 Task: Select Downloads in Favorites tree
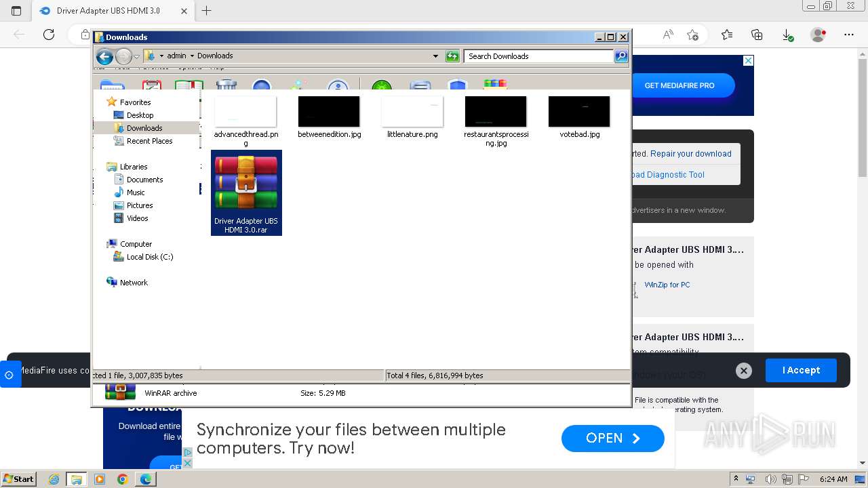click(x=144, y=128)
